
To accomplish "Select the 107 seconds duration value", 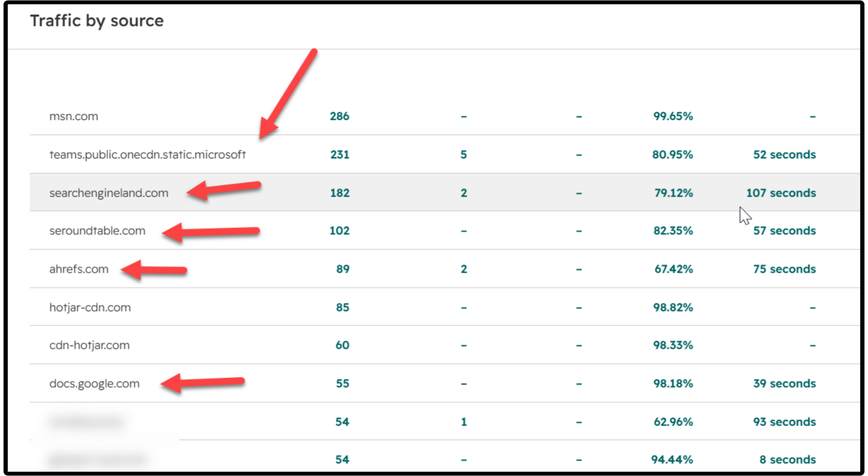I will [781, 193].
